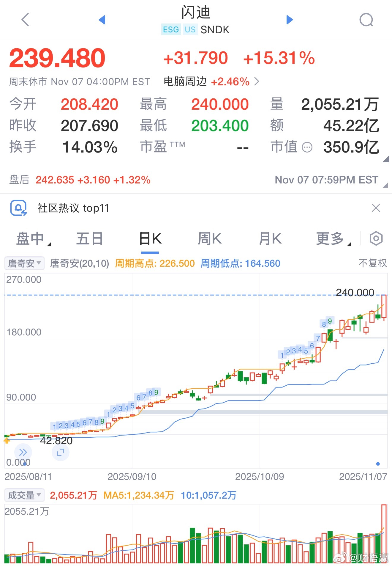Switch to 周K chart tab
392x567 pixels.
(210, 239)
